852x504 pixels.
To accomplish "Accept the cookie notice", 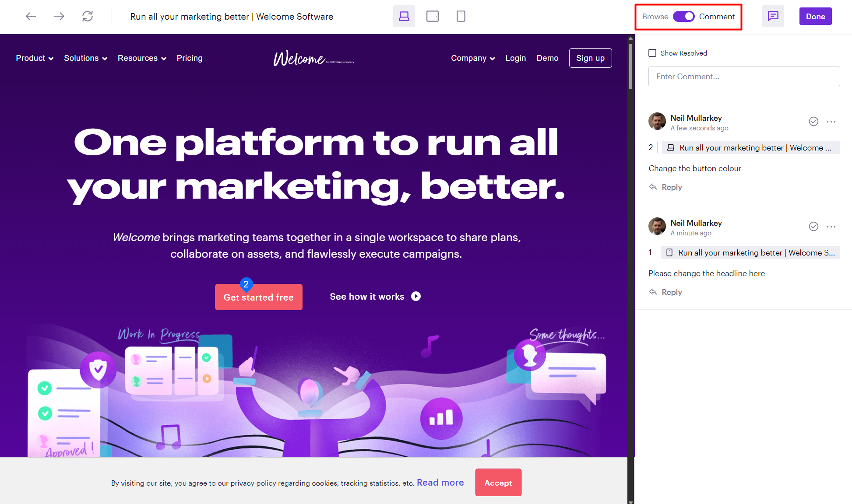I will 498,483.
